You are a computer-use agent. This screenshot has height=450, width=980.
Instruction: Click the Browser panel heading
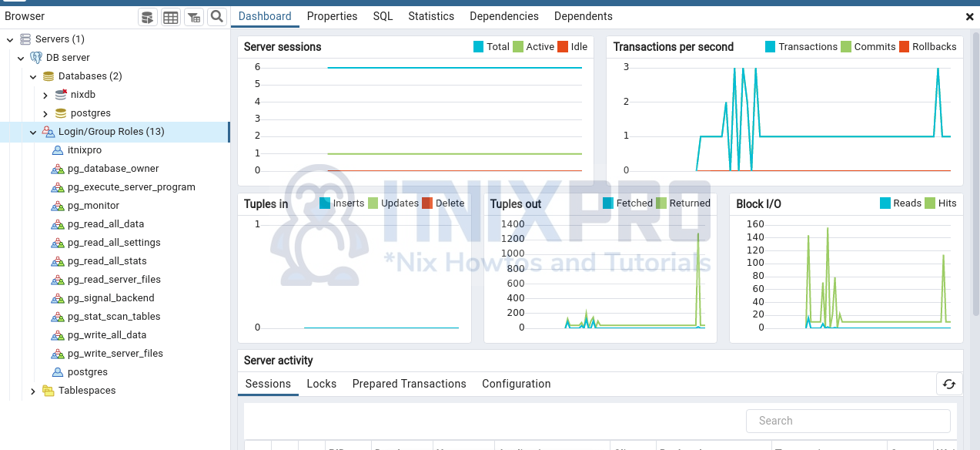point(25,16)
